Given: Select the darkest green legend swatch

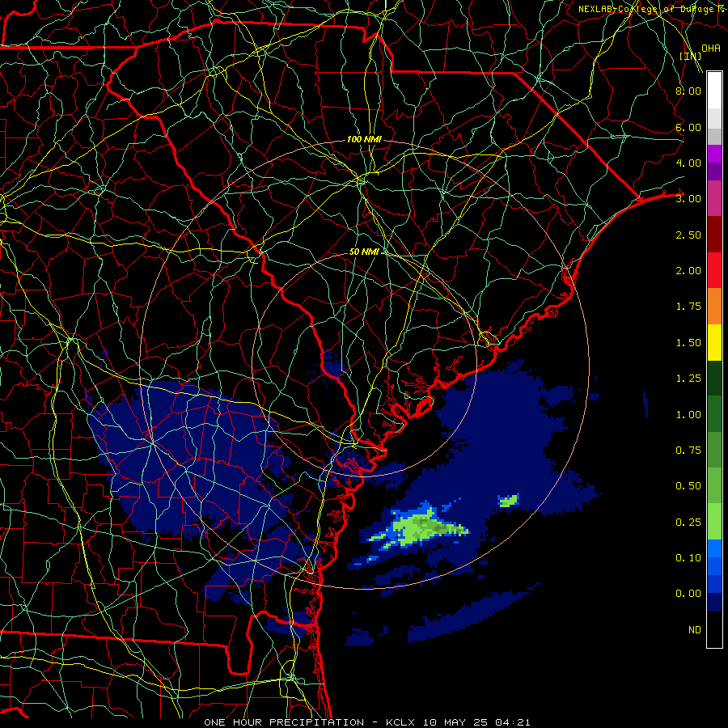Looking at the screenshot, I should [714, 379].
